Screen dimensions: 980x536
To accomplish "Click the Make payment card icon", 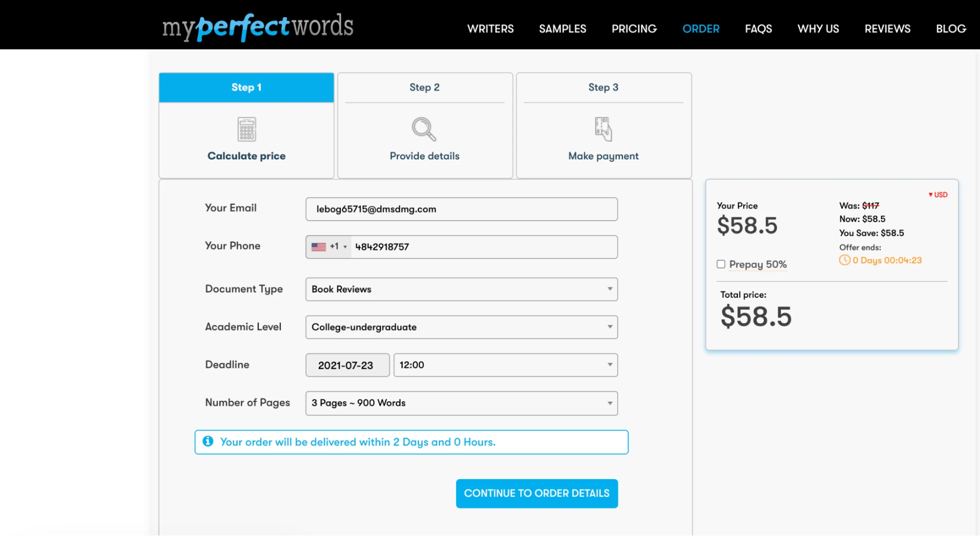I will click(x=603, y=129).
